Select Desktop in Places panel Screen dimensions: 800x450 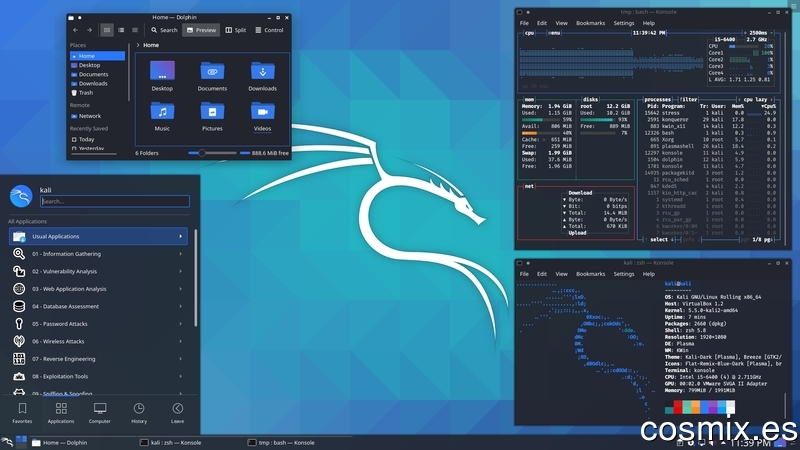97,65
